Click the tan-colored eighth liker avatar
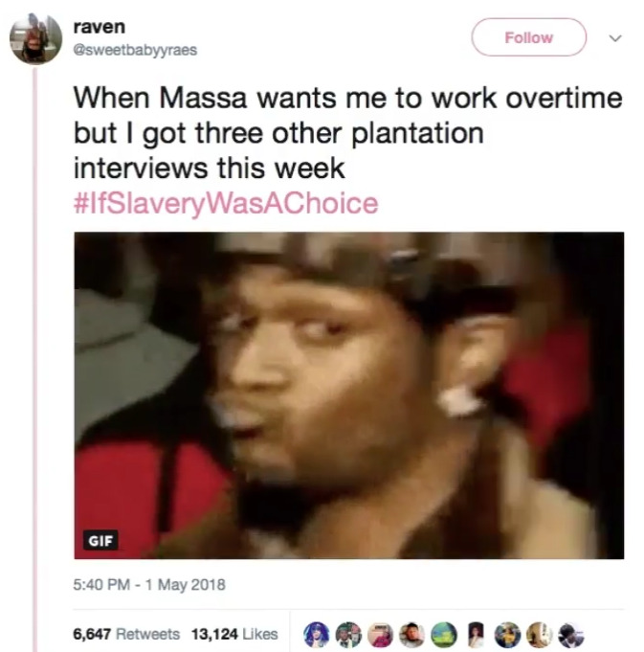This screenshot has height=652, width=644. tap(540, 635)
